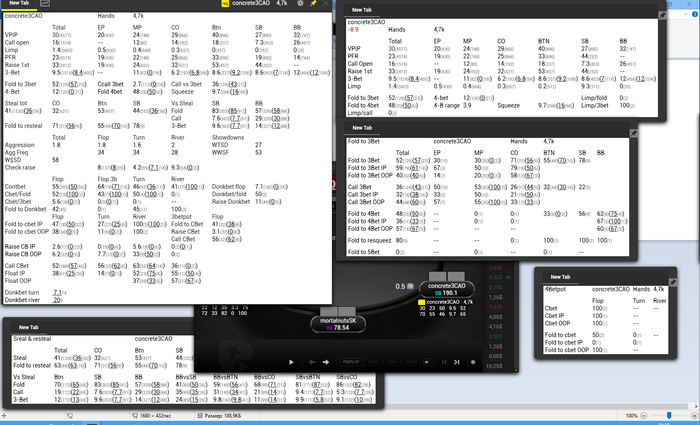Select New Tab in Fold to 3Bet popup
Image resolution: width=700 pixels, height=425 pixels.
[362, 128]
